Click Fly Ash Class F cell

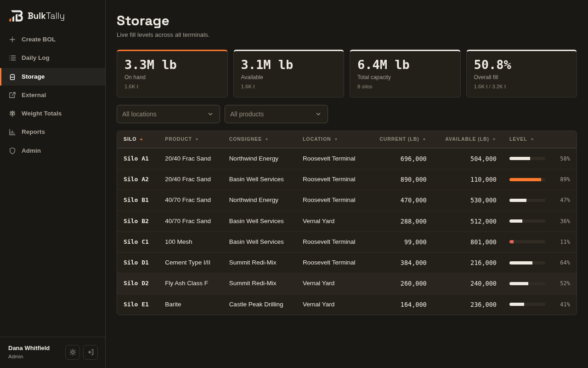coord(187,283)
